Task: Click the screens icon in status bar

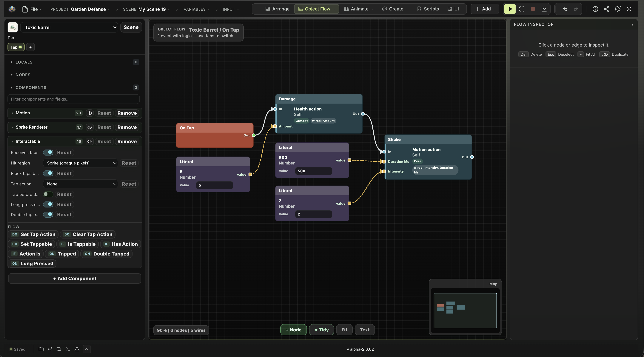Action: (x=59, y=349)
